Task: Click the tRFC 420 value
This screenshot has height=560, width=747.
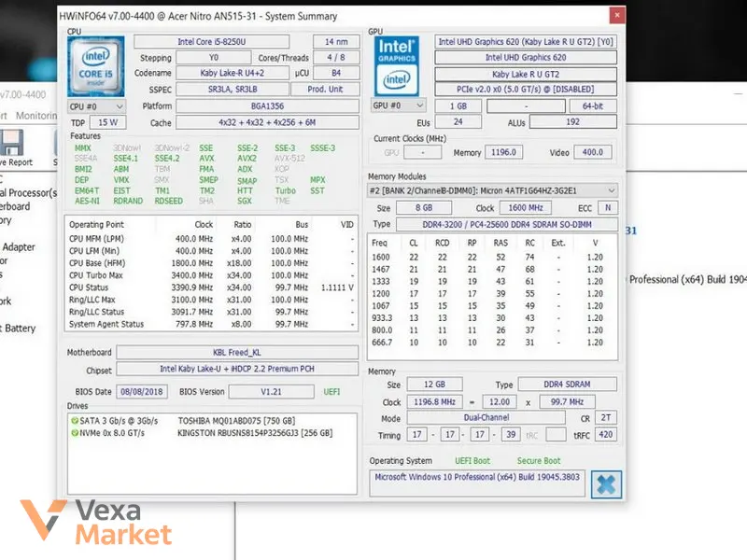Action: click(605, 435)
